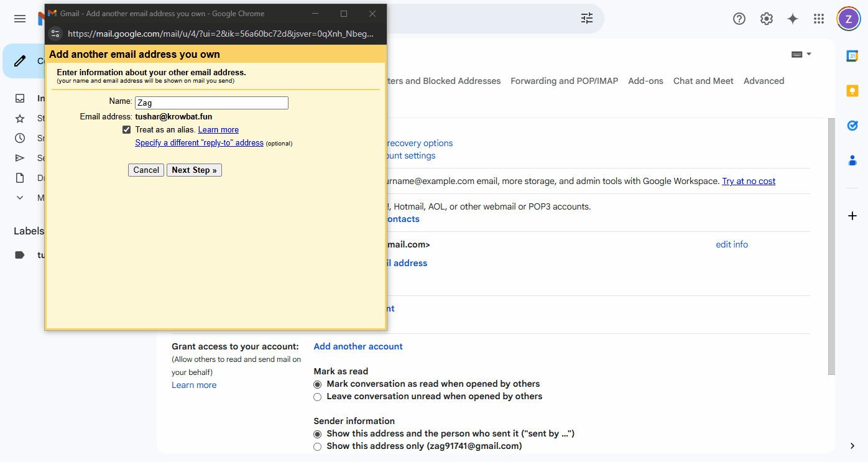The width and height of the screenshot is (868, 462).
Task: Open the Settings gear icon
Action: point(766,19)
